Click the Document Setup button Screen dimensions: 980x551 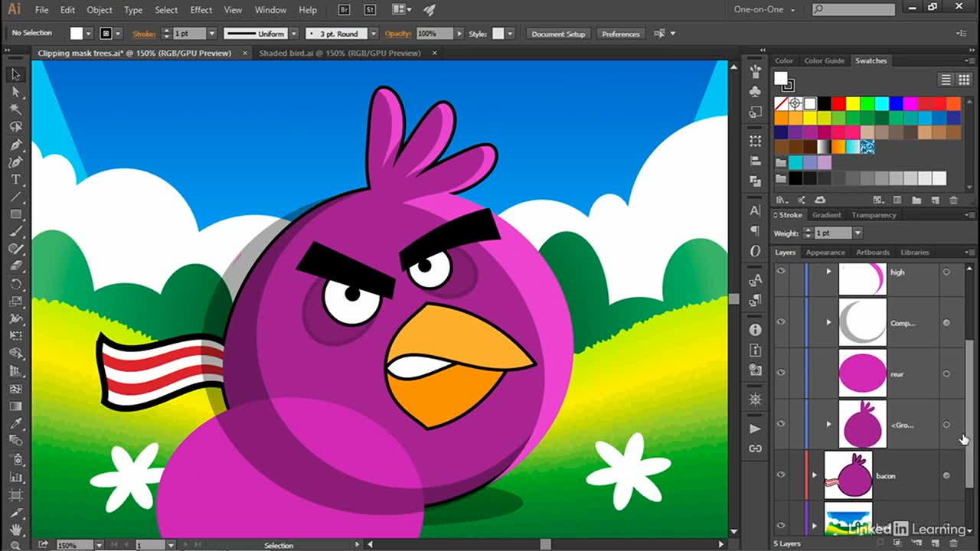click(558, 34)
